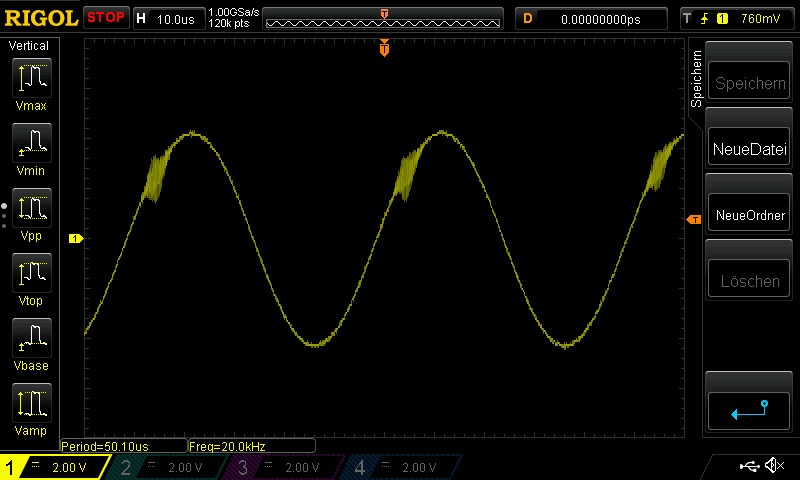The width and height of the screenshot is (800, 480).
Task: Open the vertical Speichern menu tab
Action: (696, 79)
